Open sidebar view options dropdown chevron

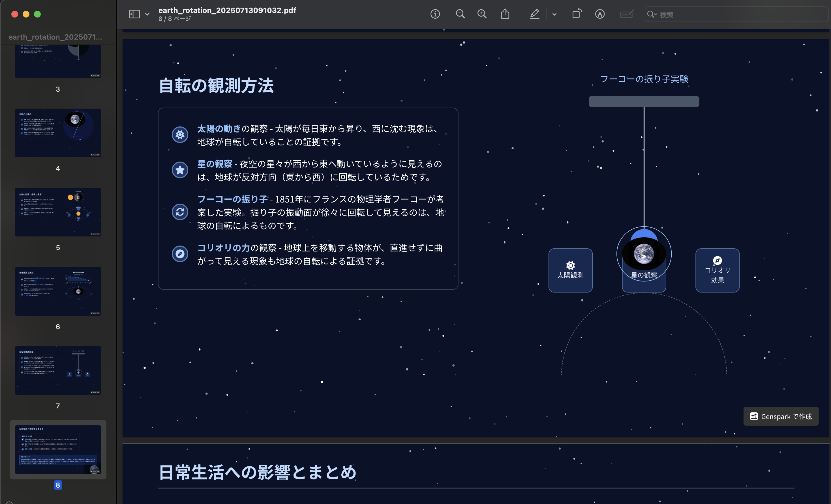pyautogui.click(x=147, y=14)
